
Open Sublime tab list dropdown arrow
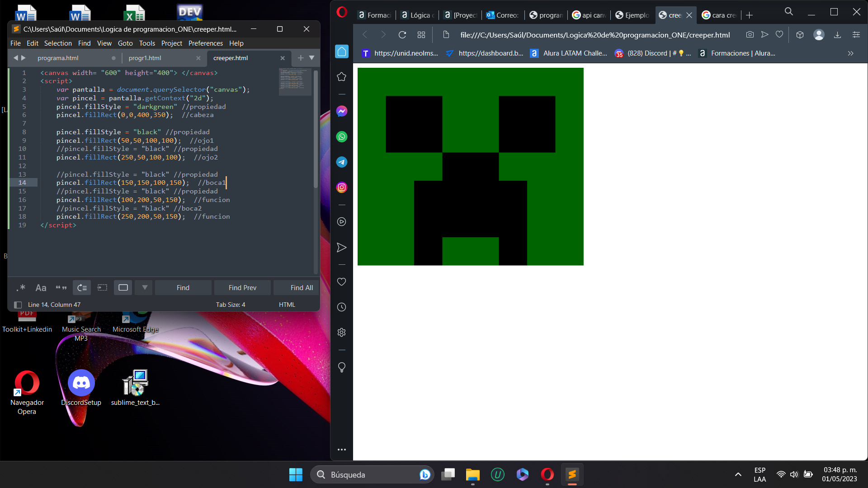(x=312, y=58)
